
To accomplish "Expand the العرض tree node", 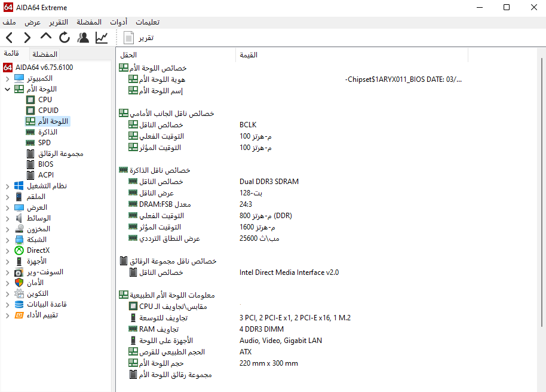I will click(x=7, y=208).
